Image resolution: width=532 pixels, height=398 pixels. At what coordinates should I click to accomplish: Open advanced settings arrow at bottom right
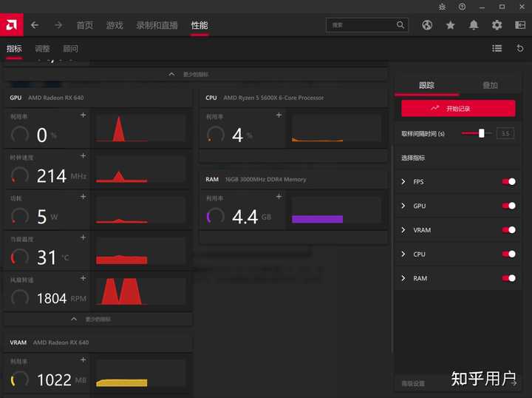coord(515,383)
